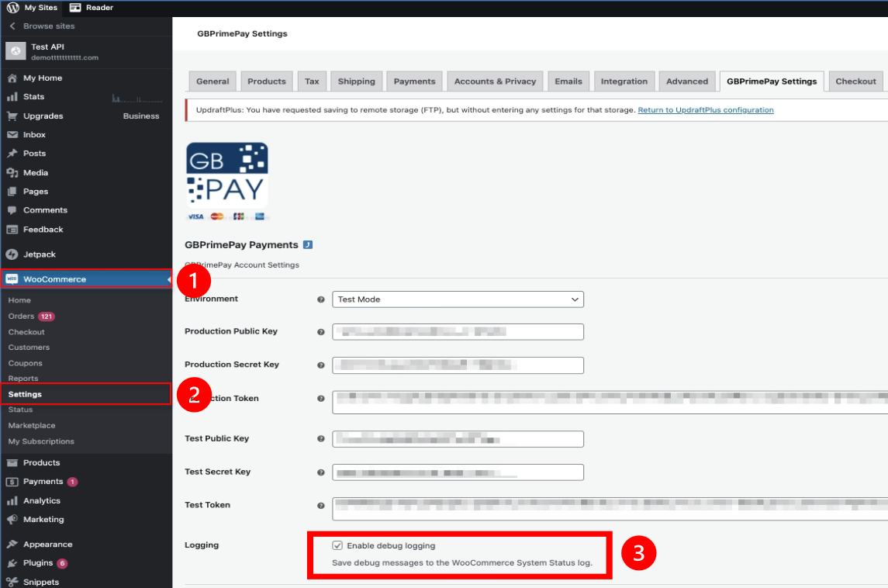Viewport: 888px width, 588px height.
Task: Click help icon next to Test Token
Action: click(320, 506)
